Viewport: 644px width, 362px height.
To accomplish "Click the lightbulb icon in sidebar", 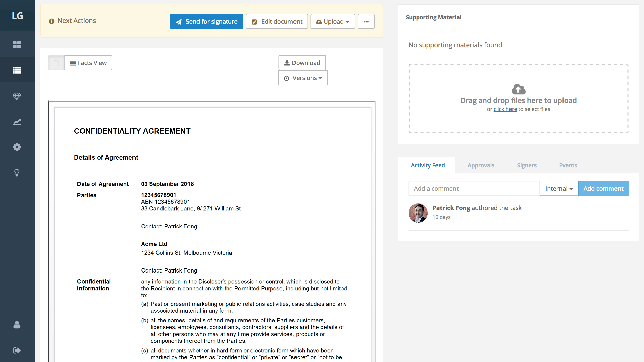I will point(17,173).
